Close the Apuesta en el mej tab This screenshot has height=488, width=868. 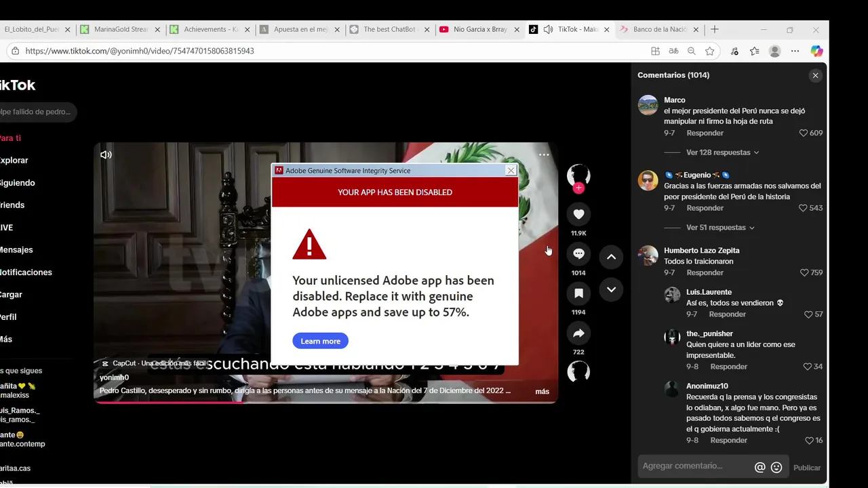(x=336, y=30)
